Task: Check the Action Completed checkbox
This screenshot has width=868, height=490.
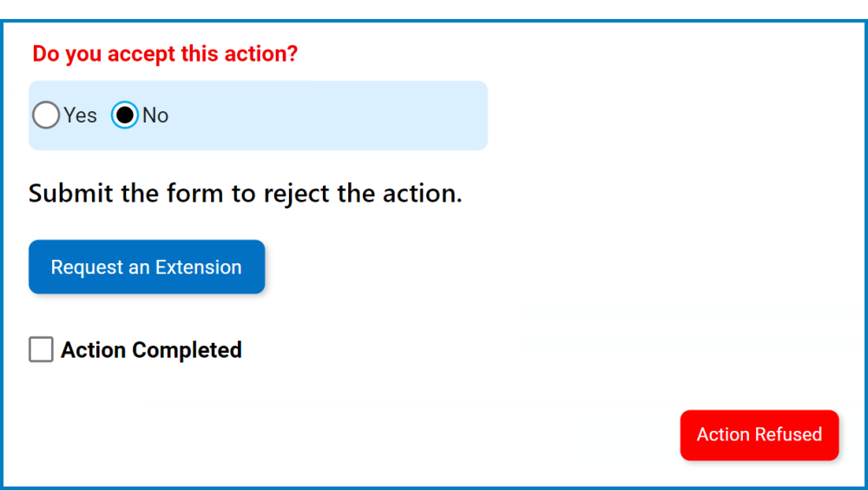Action: tap(41, 350)
